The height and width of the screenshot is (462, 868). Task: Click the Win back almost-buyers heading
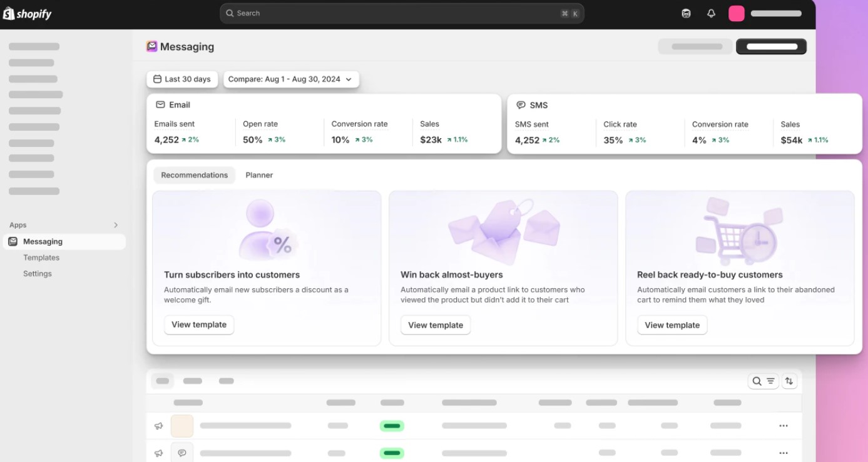click(452, 274)
